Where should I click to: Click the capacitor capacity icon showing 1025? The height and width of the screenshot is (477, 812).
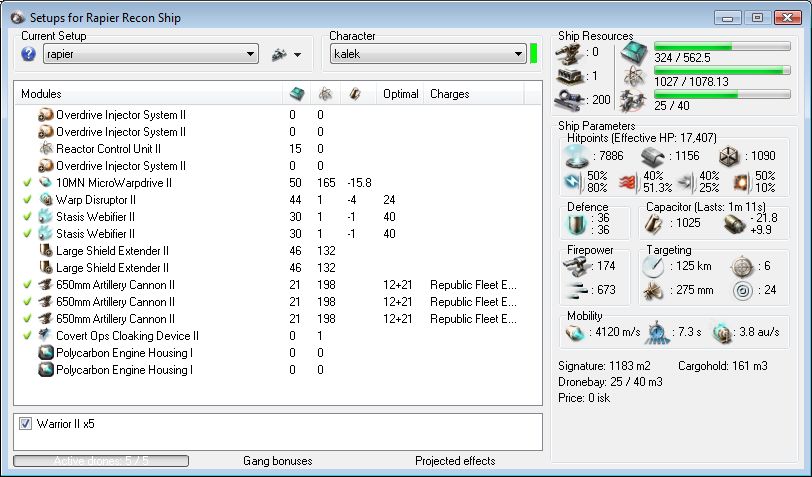pos(653,224)
